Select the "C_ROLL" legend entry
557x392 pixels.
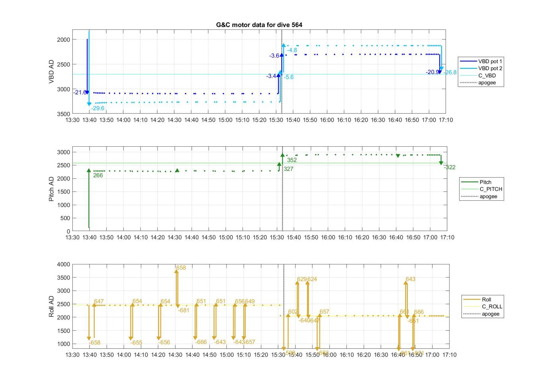(483, 307)
